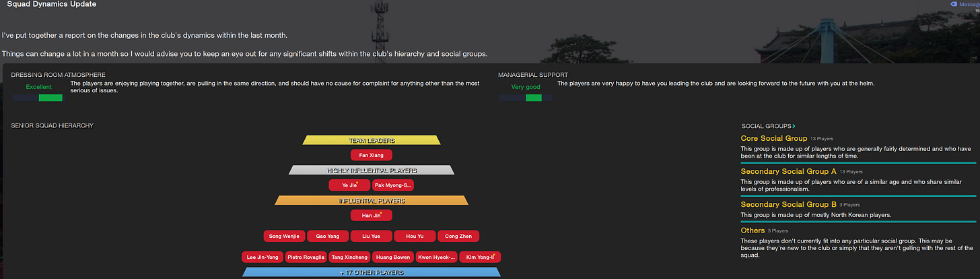Click the 'Very good' managerial support text

526,87
